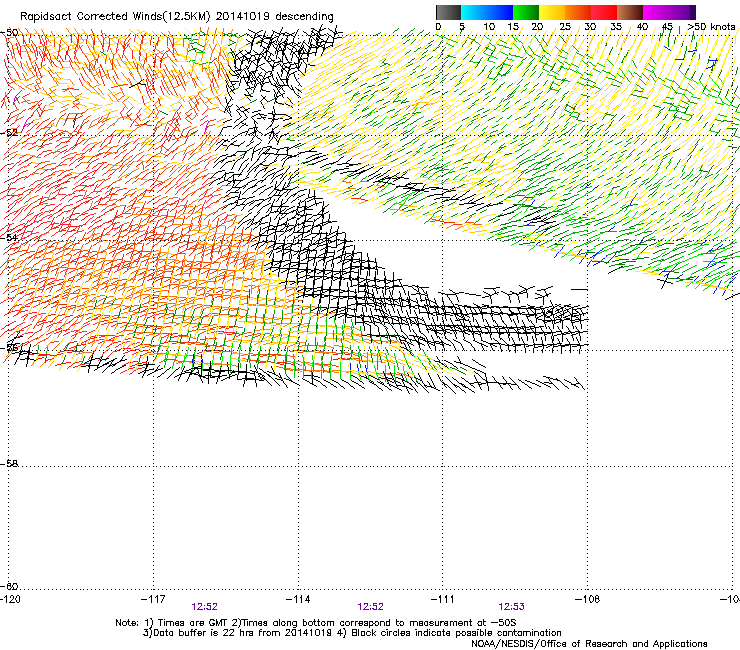Viewport: 740px width, 650px height.
Task: Click the green 15-20 knots legend swatch
Action: [526, 12]
